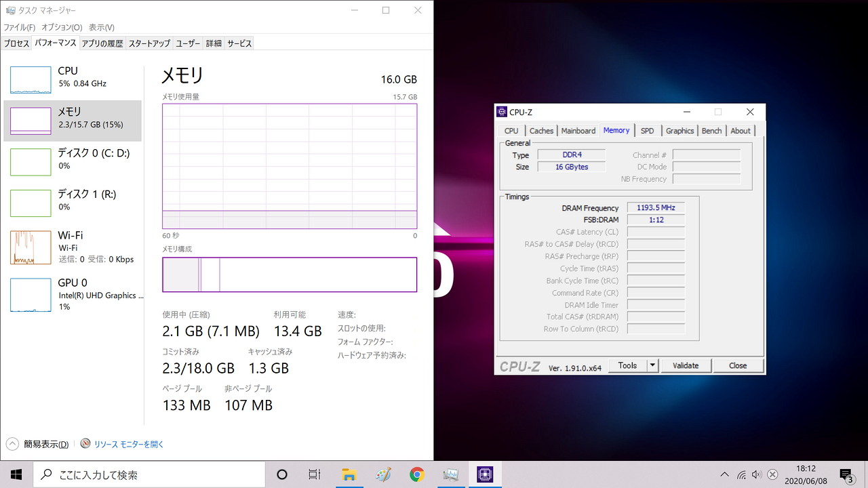Screen dimensions: 868x488
Task: Open Caches tab in CPU-Z
Action: point(541,131)
